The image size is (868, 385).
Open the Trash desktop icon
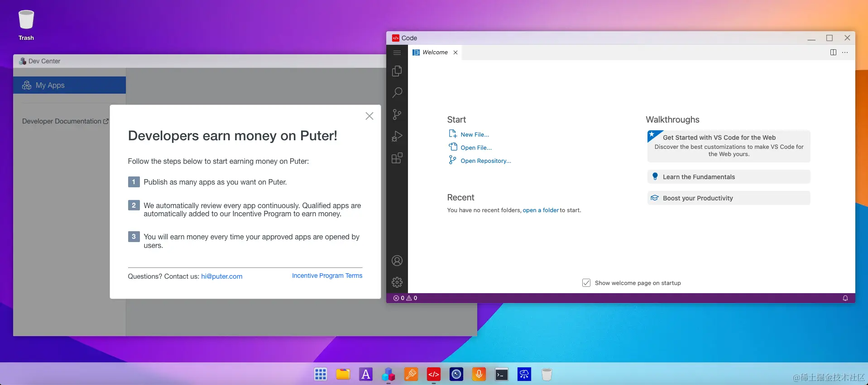[x=26, y=25]
